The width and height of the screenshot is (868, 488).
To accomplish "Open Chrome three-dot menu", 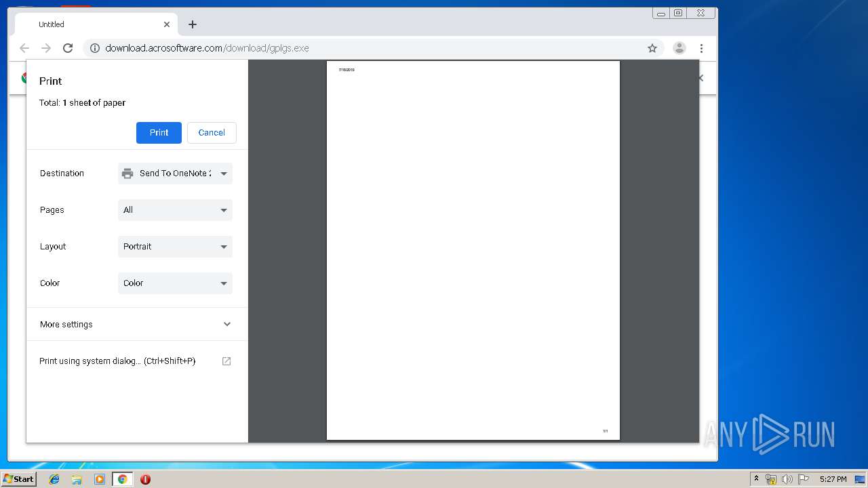I will (701, 48).
